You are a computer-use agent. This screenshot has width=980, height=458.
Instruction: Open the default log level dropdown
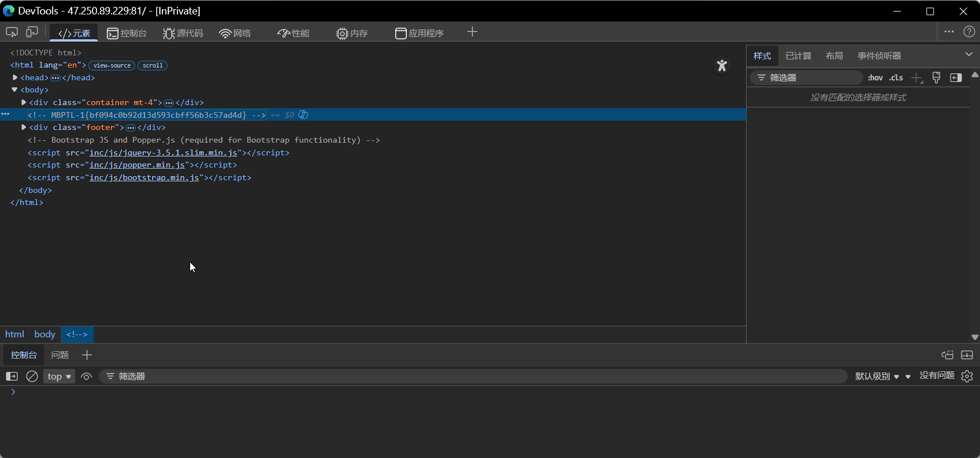click(x=877, y=377)
